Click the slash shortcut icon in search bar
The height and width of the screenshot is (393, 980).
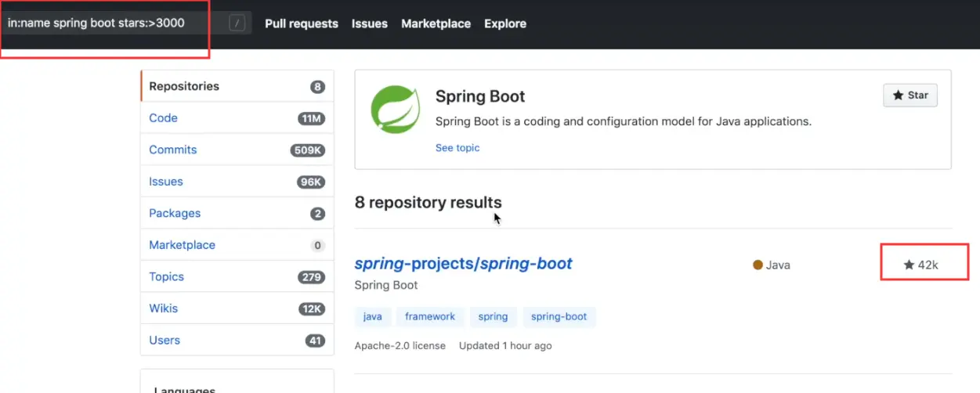[x=237, y=23]
